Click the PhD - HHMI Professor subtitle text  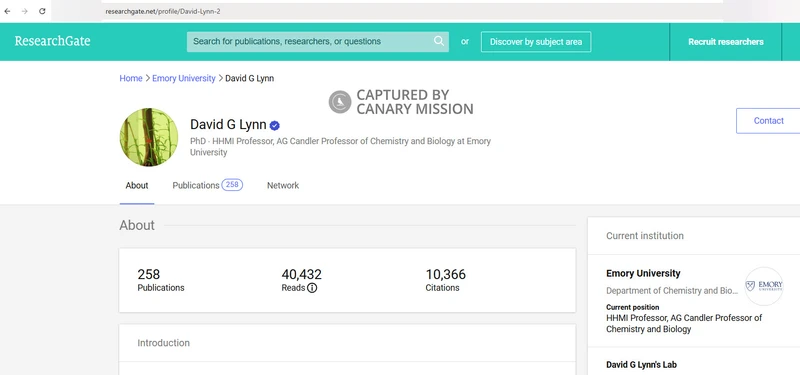340,146
